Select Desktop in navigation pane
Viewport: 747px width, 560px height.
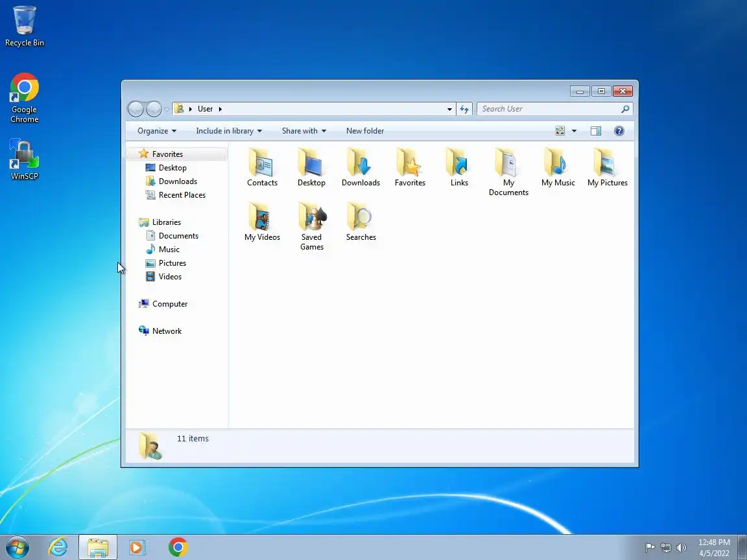(172, 168)
